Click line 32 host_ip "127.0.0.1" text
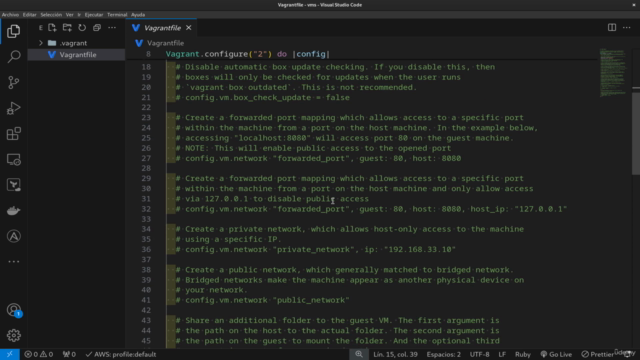The width and height of the screenshot is (640, 360). click(518, 209)
